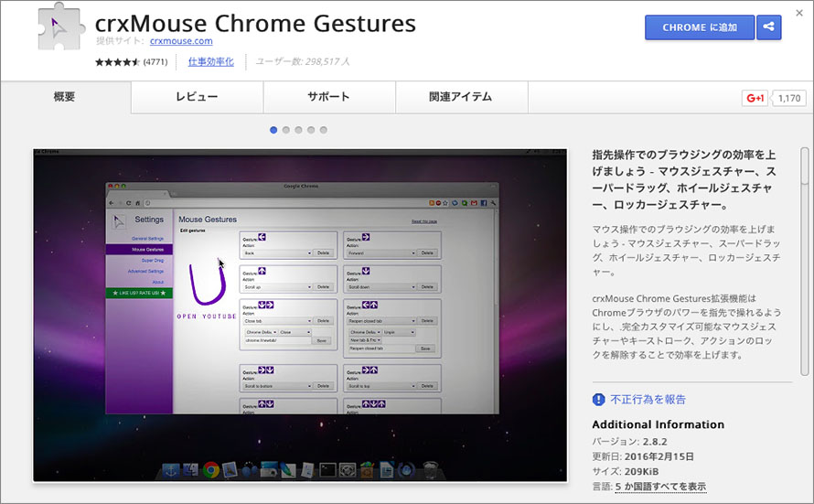Click the anchor icon in the screenshot dock

171,470
